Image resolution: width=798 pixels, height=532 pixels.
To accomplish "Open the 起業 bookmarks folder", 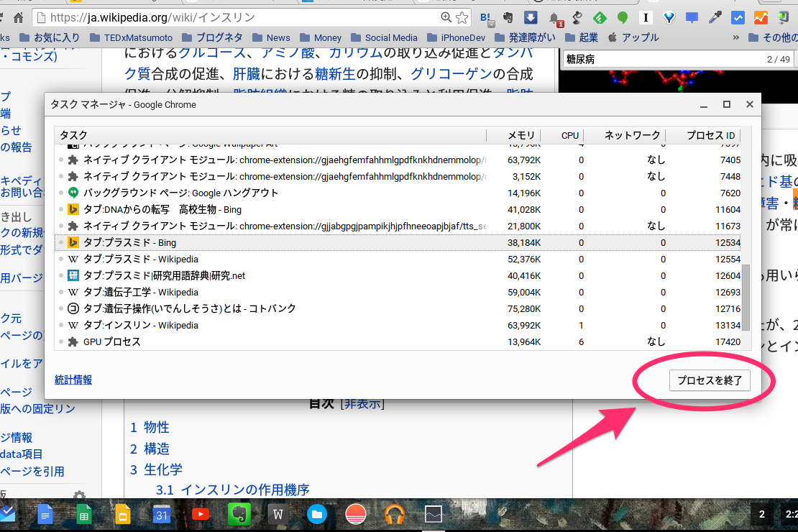I will (582, 37).
